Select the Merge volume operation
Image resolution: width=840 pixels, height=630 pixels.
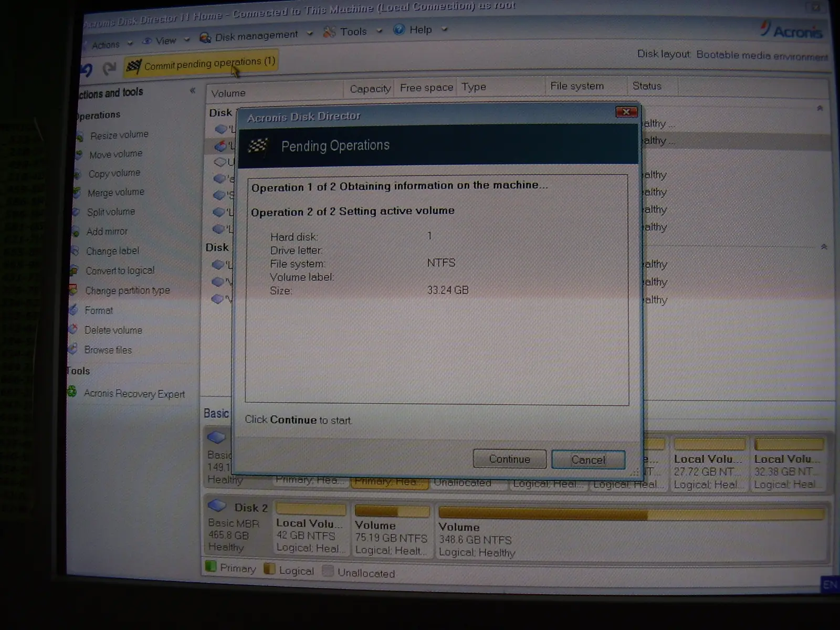(x=115, y=193)
